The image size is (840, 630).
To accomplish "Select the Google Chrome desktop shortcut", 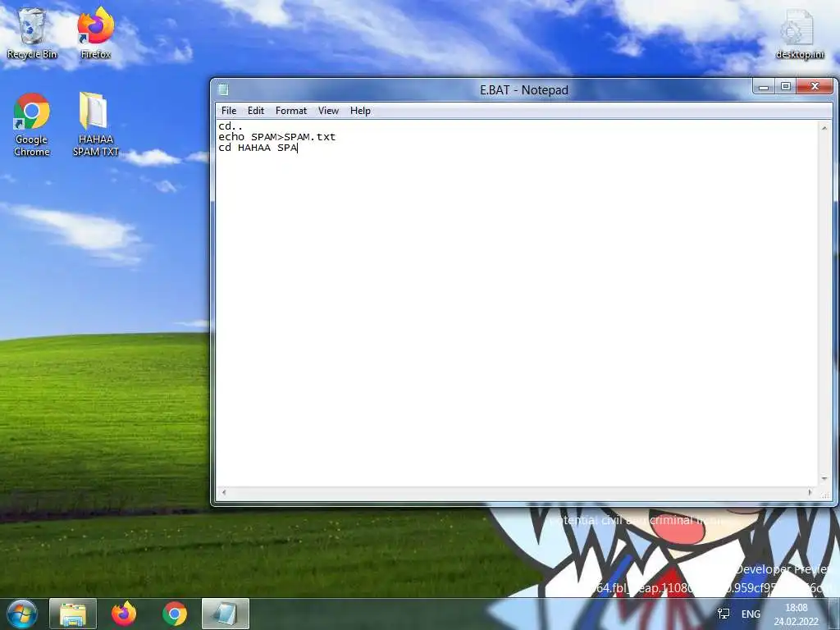I will (x=32, y=125).
